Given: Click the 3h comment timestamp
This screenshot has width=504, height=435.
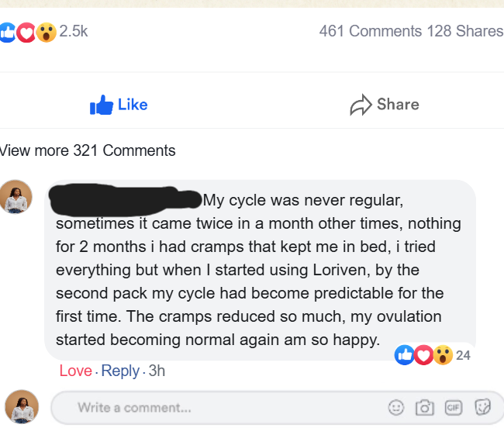Looking at the screenshot, I should coord(157,371).
